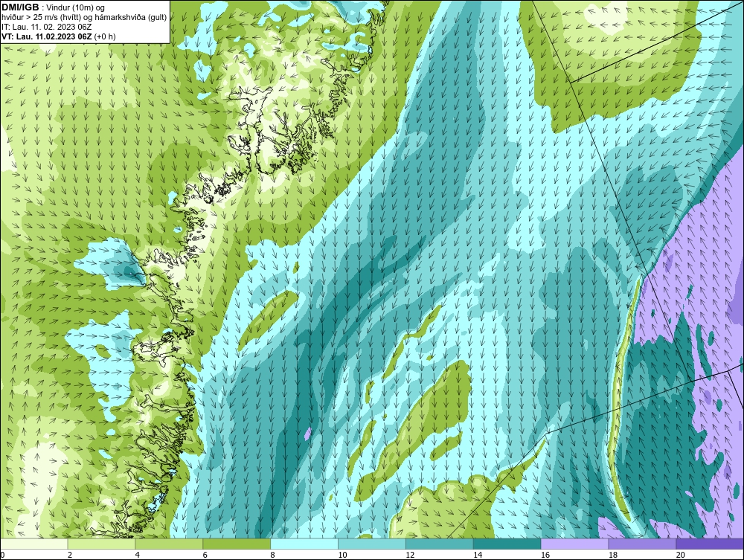This screenshot has height=560, width=744.
Task: Click the legend scale label '16'
Action: click(545, 555)
